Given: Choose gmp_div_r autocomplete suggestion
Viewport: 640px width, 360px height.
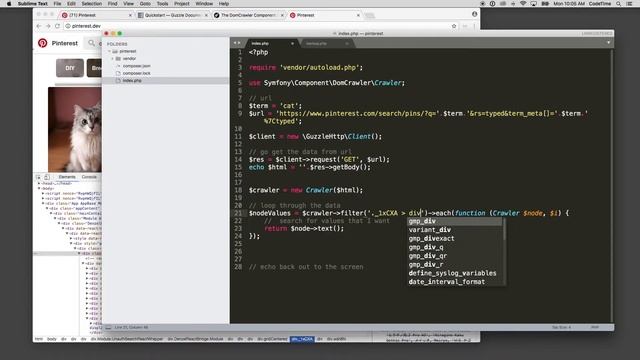Looking at the screenshot, I should tap(454, 264).
